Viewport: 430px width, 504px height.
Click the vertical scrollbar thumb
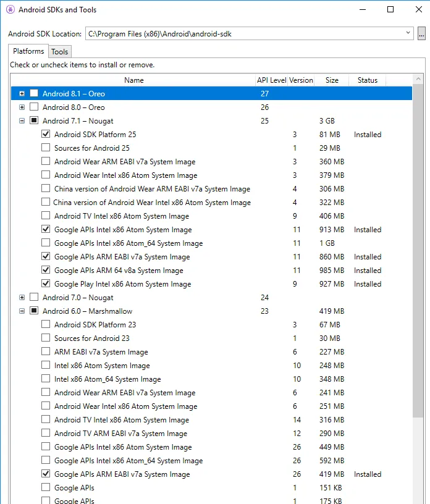point(418,251)
